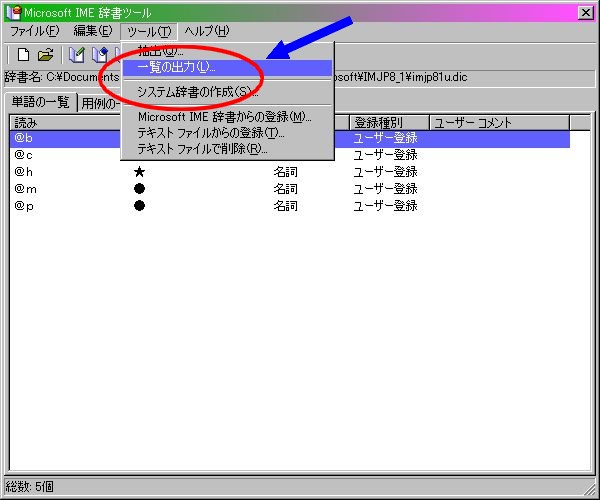Choose テキスト ファイルで削除(R)... entry
The width and height of the screenshot is (600, 500).
(227, 149)
